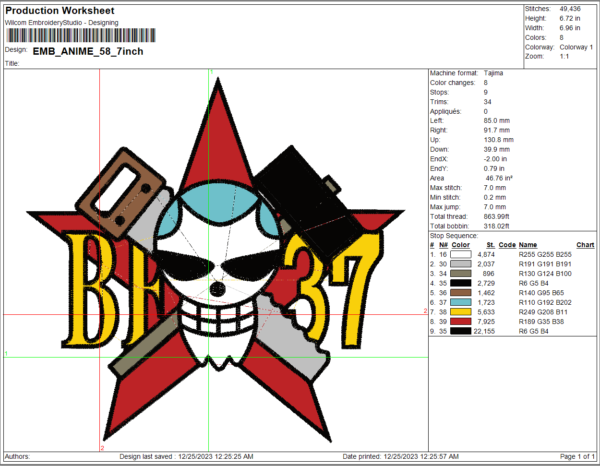
Task: Click the Name column header
Action: click(528, 245)
